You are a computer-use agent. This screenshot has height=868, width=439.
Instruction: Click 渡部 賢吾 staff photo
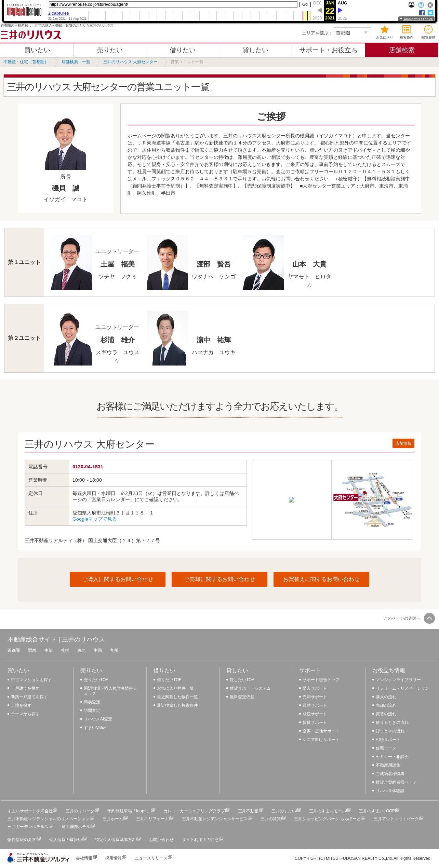point(168,262)
